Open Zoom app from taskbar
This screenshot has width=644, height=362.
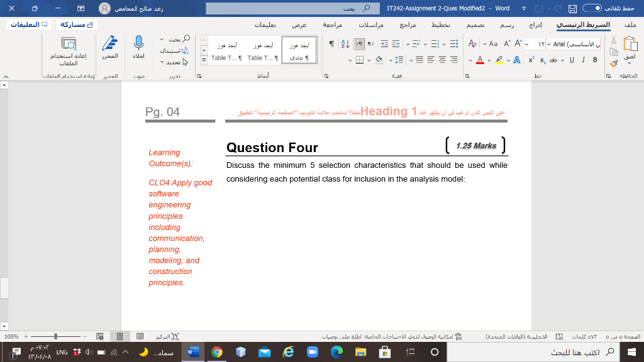coord(313,352)
